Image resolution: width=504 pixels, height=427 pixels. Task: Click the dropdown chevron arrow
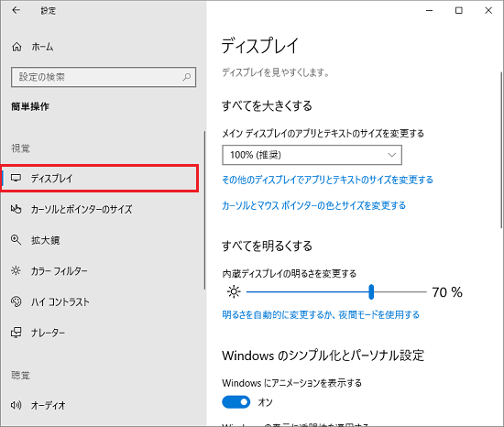pos(391,155)
